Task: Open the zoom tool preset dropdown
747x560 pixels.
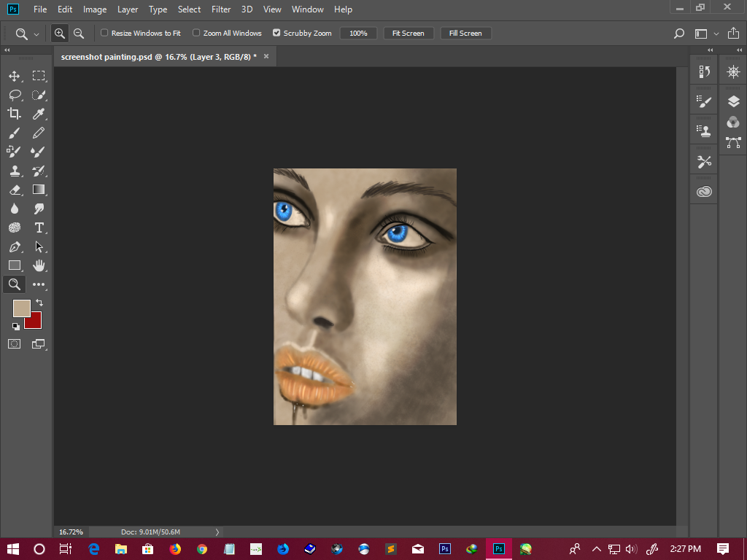Action: 36,34
